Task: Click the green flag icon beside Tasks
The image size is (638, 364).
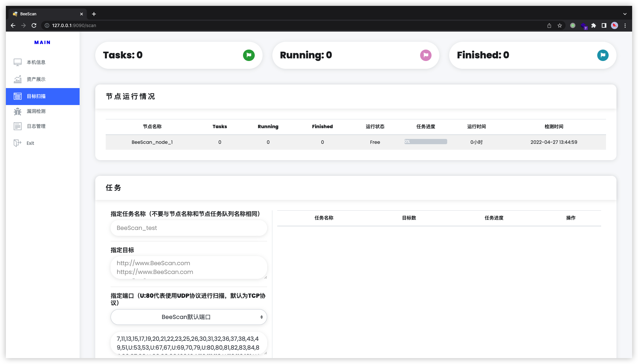Action: coord(249,55)
